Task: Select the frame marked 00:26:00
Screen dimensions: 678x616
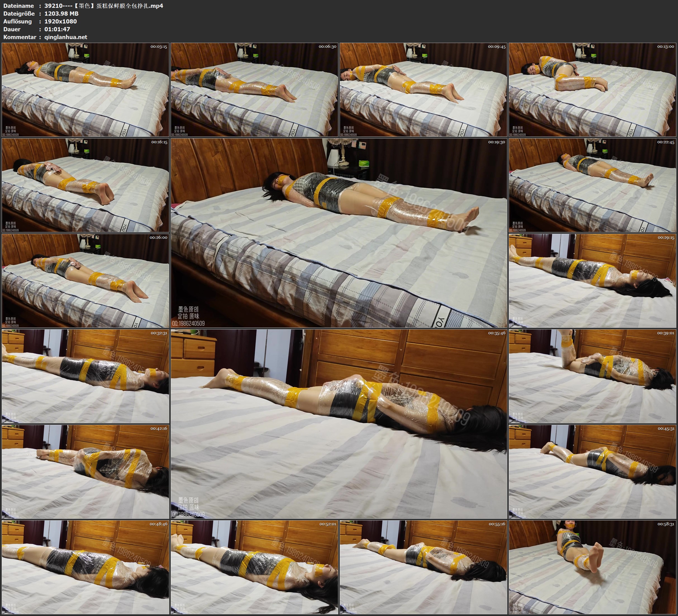Action: pyautogui.click(x=85, y=281)
